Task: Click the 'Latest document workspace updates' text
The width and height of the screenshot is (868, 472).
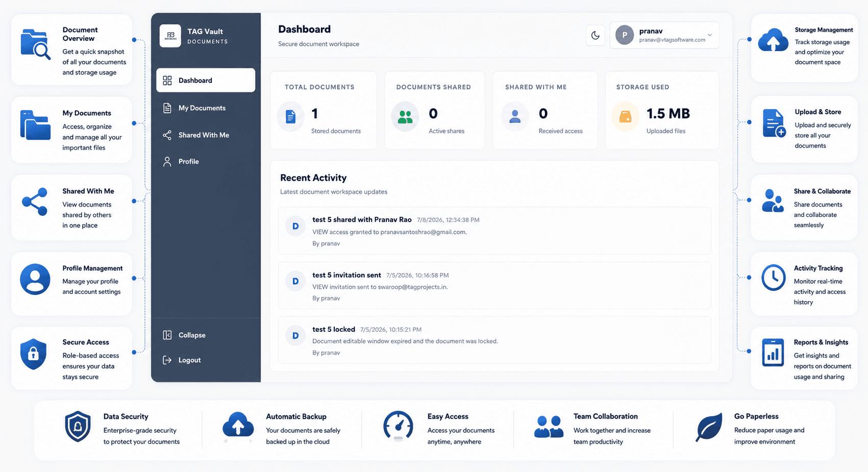Action: [x=334, y=192]
